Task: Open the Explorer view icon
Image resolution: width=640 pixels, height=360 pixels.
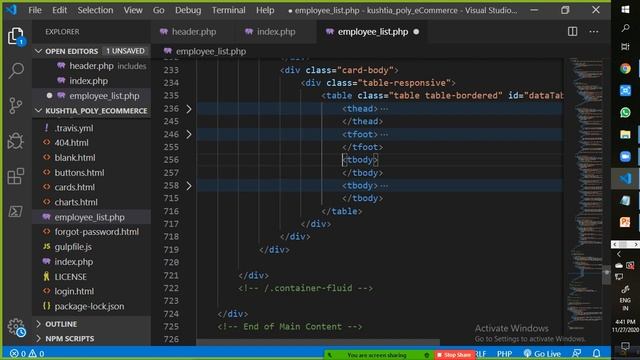Action: point(16,37)
